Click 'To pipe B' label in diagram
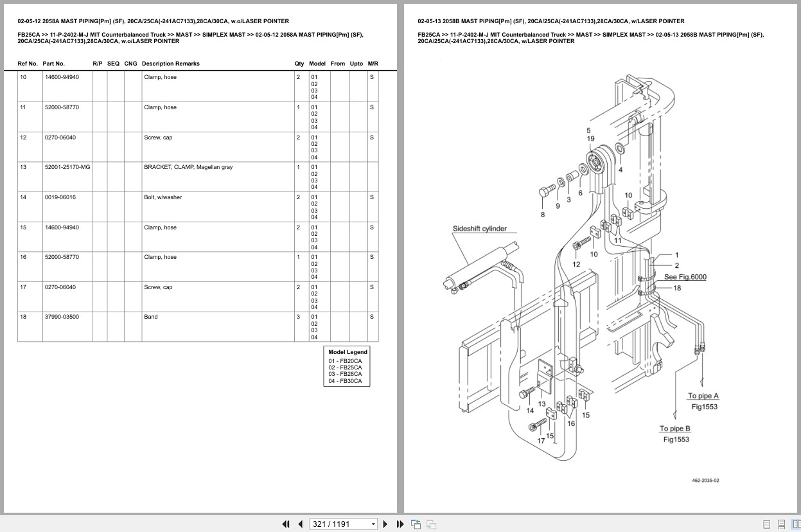Screen dimensions: 801x532 (x=675, y=429)
